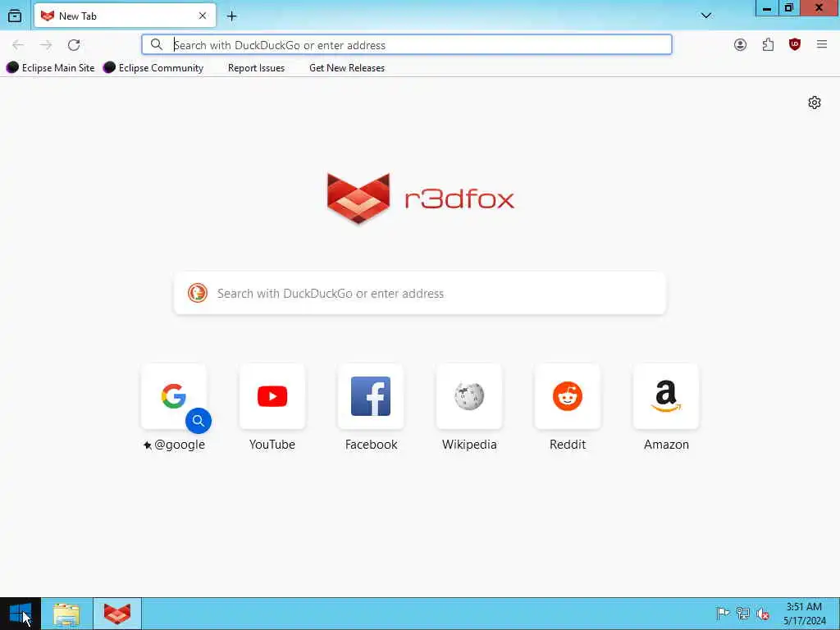Viewport: 840px width, 630px height.
Task: Open the Reddit shortcut tile
Action: point(568,396)
